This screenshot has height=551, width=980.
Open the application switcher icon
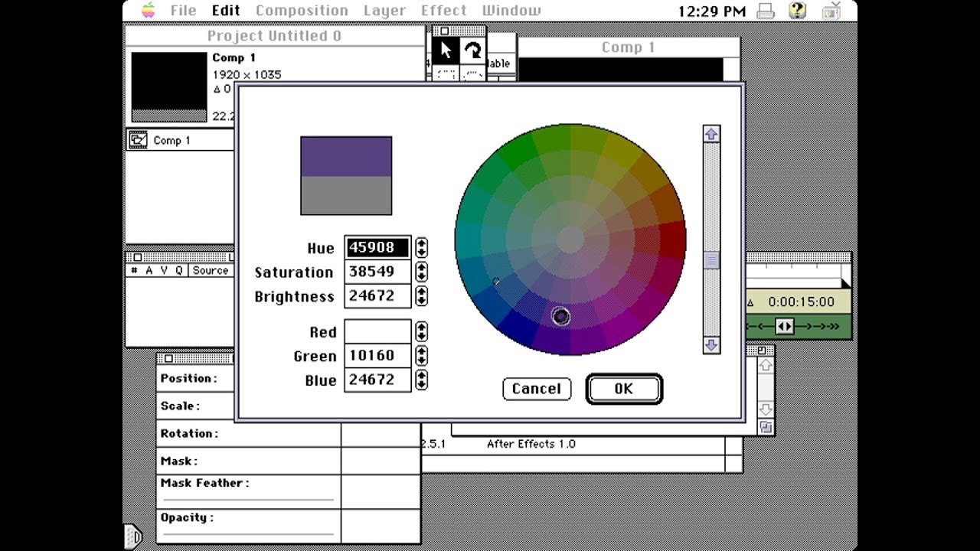tap(831, 11)
